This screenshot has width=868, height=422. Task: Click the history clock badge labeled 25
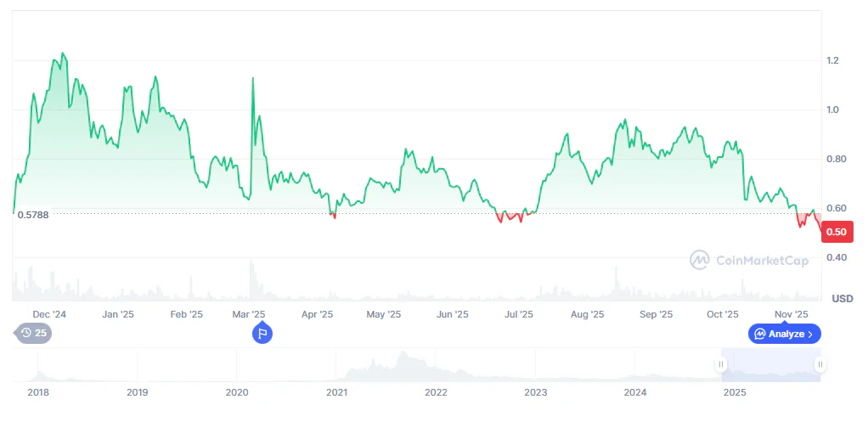tap(34, 333)
